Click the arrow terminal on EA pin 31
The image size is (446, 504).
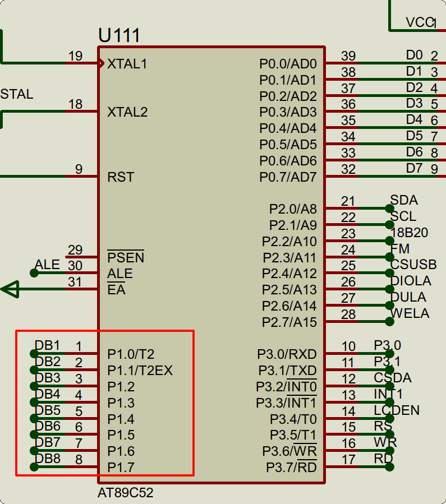[x=10, y=290]
